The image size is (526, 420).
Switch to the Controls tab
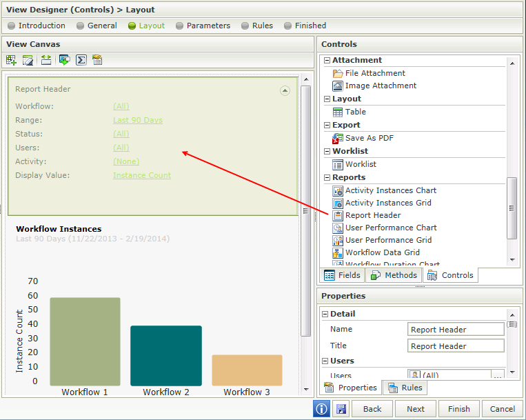pyautogui.click(x=450, y=275)
